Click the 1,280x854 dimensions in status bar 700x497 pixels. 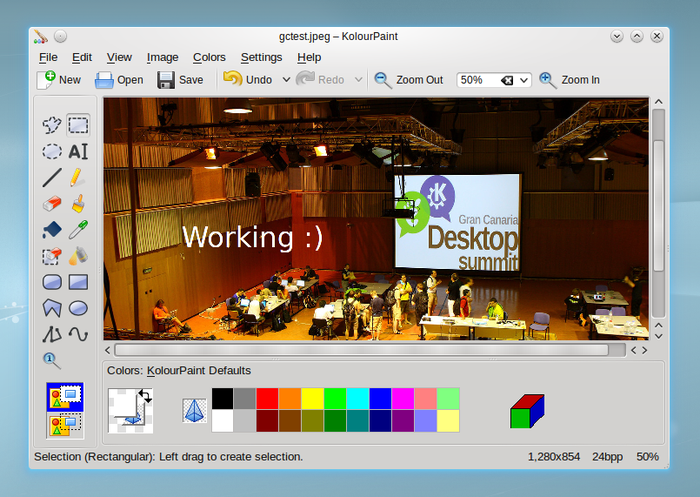554,457
